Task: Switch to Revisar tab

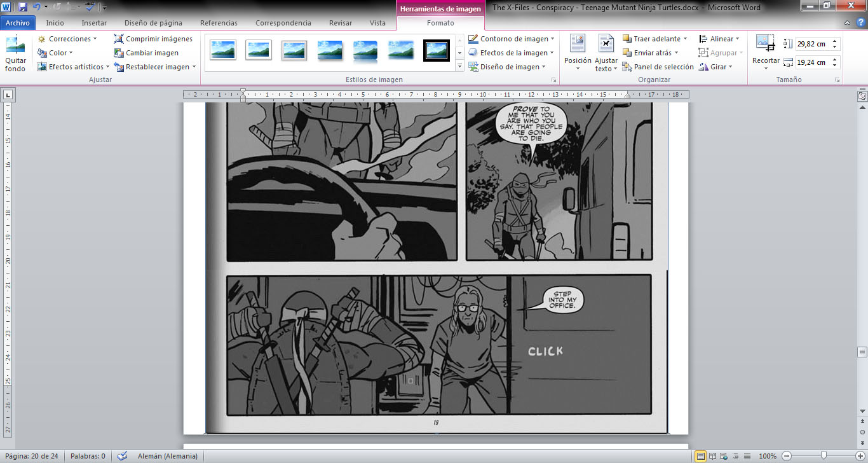Action: tap(341, 23)
